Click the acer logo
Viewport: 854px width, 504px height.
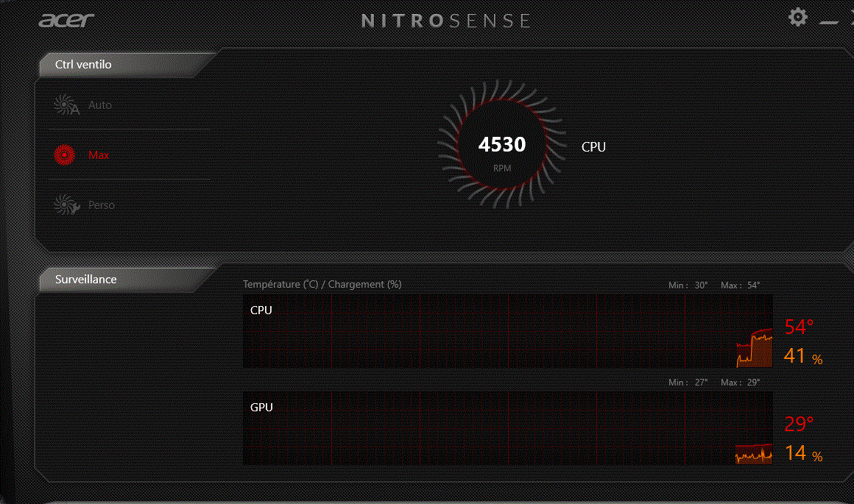(66, 20)
